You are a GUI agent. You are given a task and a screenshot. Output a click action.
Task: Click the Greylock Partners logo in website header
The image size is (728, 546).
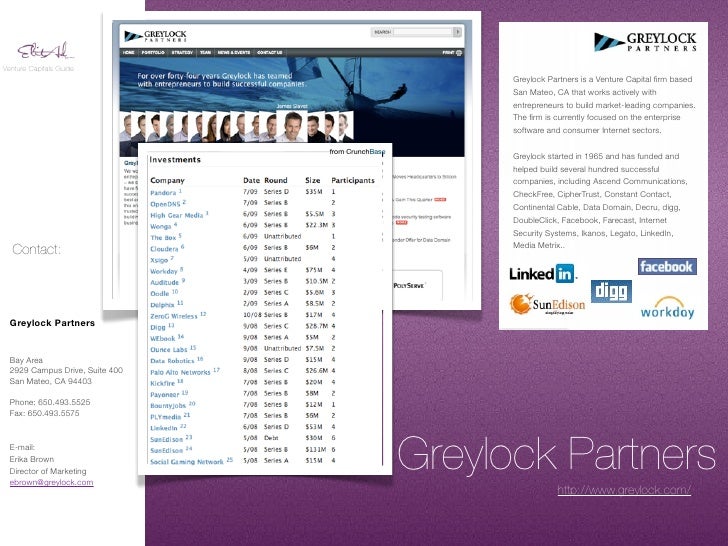click(x=155, y=36)
